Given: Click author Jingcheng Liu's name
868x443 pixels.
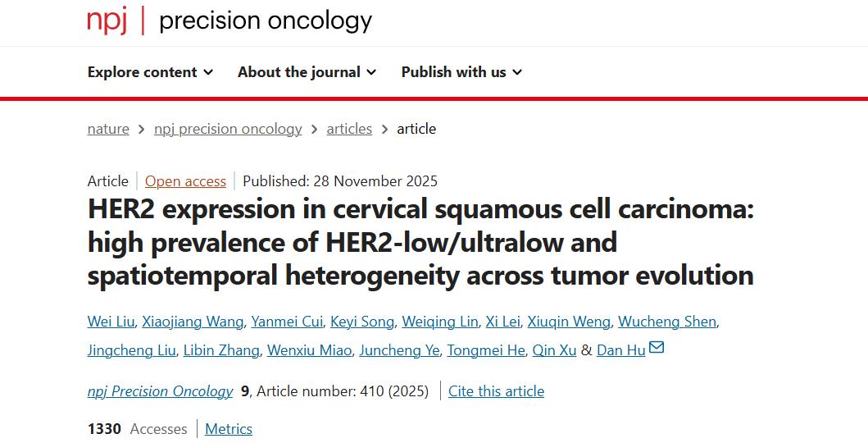Looking at the screenshot, I should click(x=131, y=350).
